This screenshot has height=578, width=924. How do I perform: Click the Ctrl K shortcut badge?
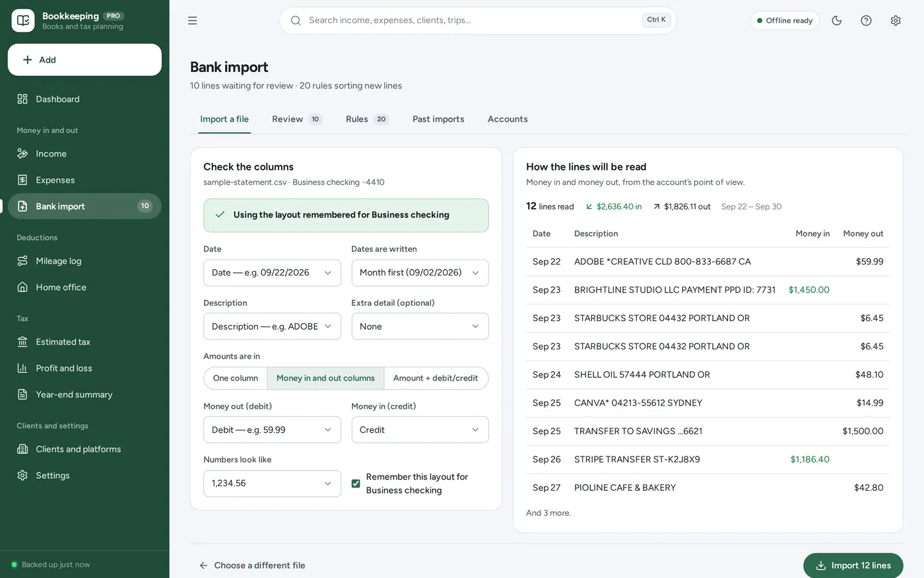coord(656,20)
